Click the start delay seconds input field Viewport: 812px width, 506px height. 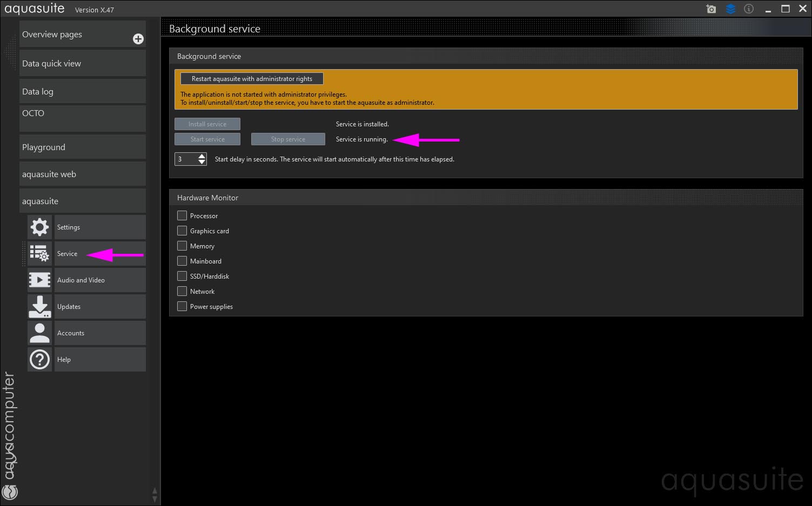(x=185, y=159)
